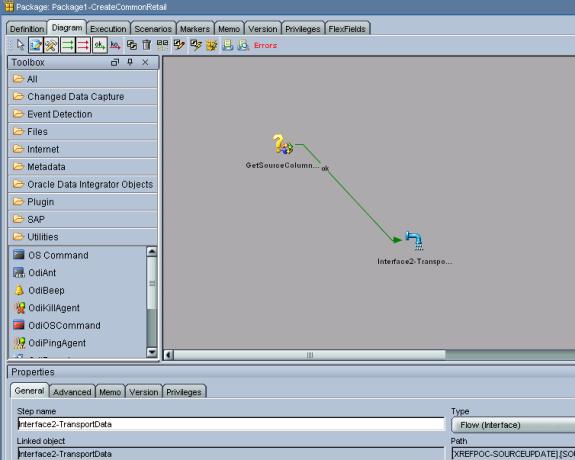
Task: Open the Type Flow (Interface) dropdown
Action: click(x=513, y=425)
